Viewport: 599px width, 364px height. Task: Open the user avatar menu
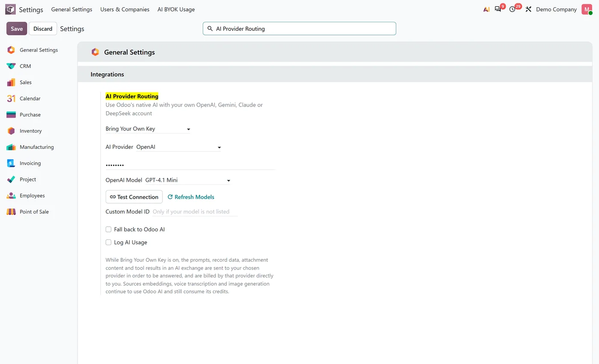(587, 9)
